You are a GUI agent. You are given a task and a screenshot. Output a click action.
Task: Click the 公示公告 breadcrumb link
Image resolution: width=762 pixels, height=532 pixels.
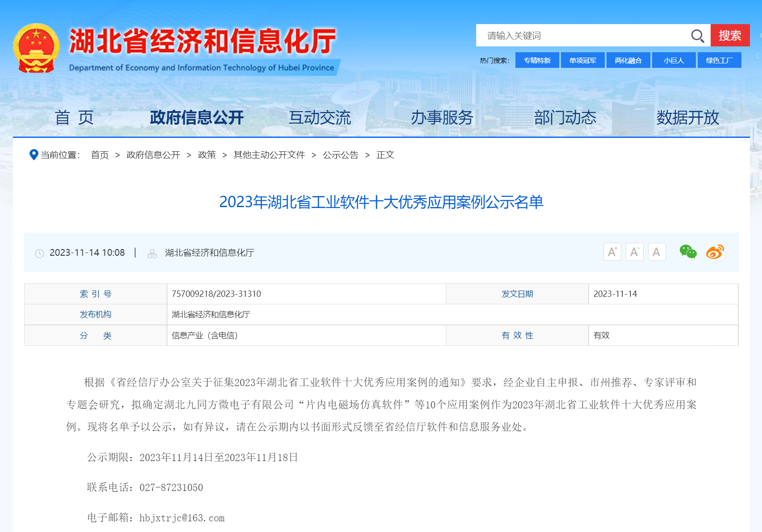click(x=340, y=155)
